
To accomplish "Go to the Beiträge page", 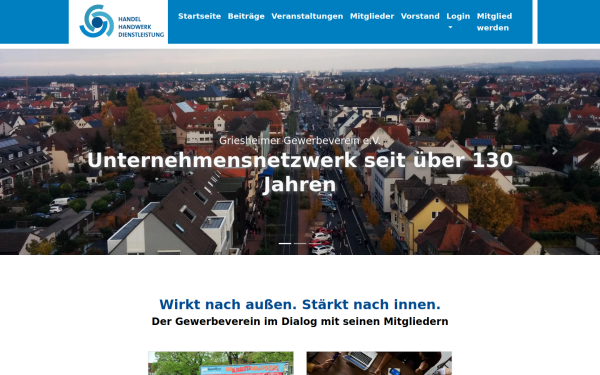I will tap(246, 16).
